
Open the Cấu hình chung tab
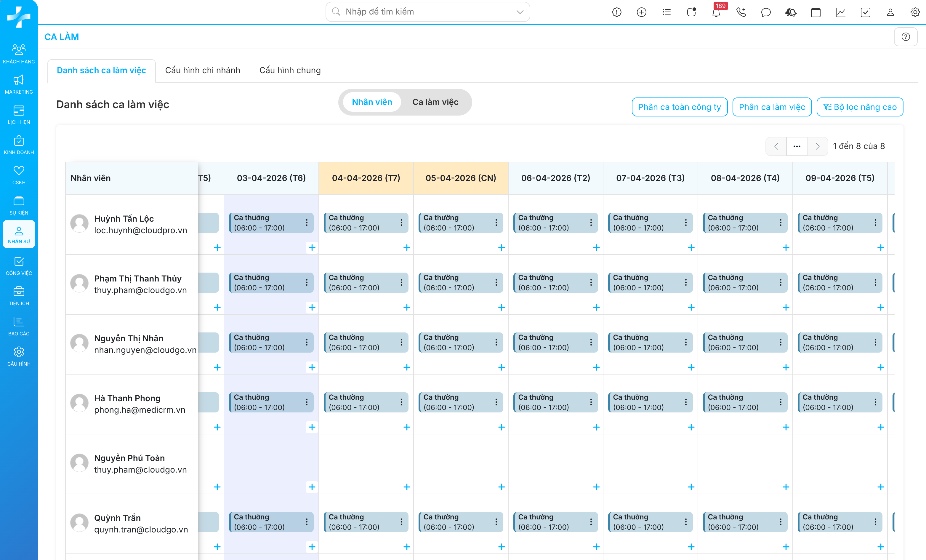pos(290,70)
